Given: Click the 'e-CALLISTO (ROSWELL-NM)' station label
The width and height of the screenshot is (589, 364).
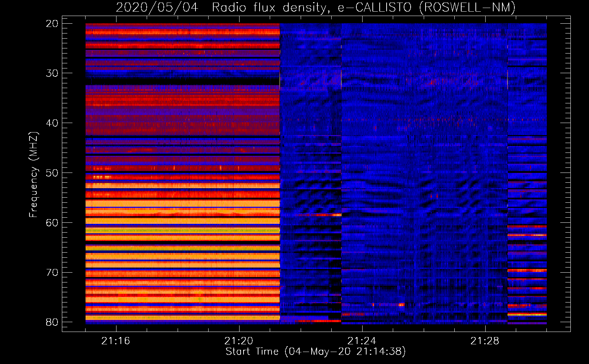Looking at the screenshot, I should 427,8.
